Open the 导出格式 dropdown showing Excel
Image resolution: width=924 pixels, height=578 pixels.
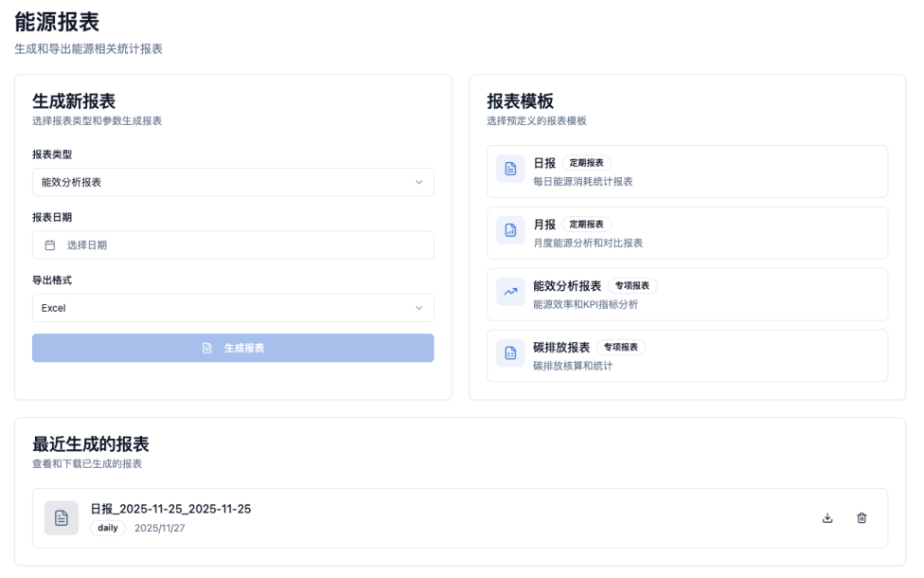point(233,308)
